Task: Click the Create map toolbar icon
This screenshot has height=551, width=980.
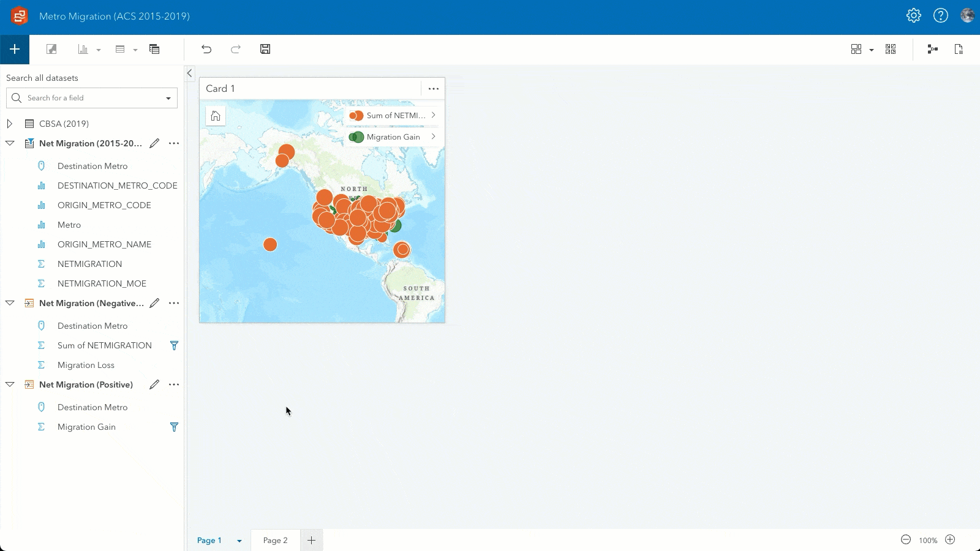Action: coord(51,49)
